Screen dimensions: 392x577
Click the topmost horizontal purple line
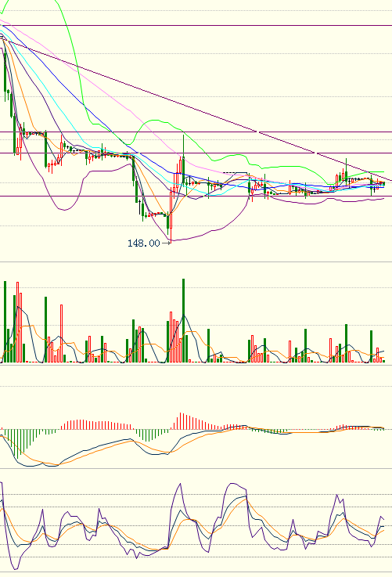[x=196, y=25]
